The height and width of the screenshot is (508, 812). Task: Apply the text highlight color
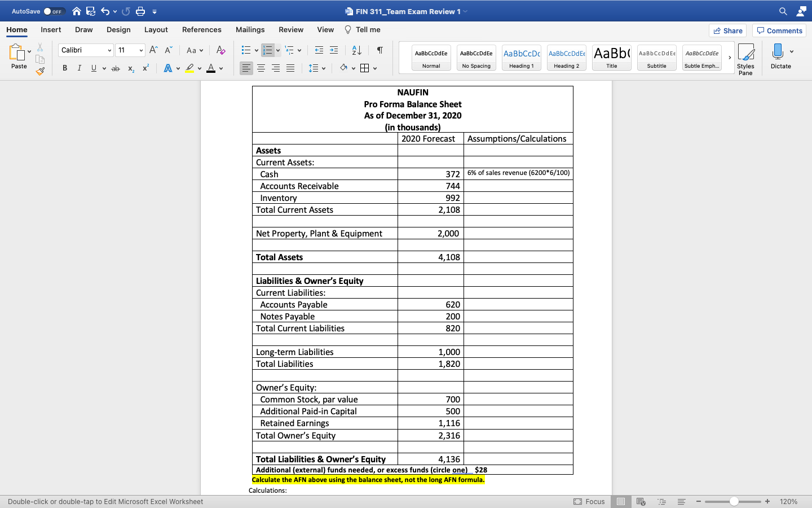click(189, 68)
